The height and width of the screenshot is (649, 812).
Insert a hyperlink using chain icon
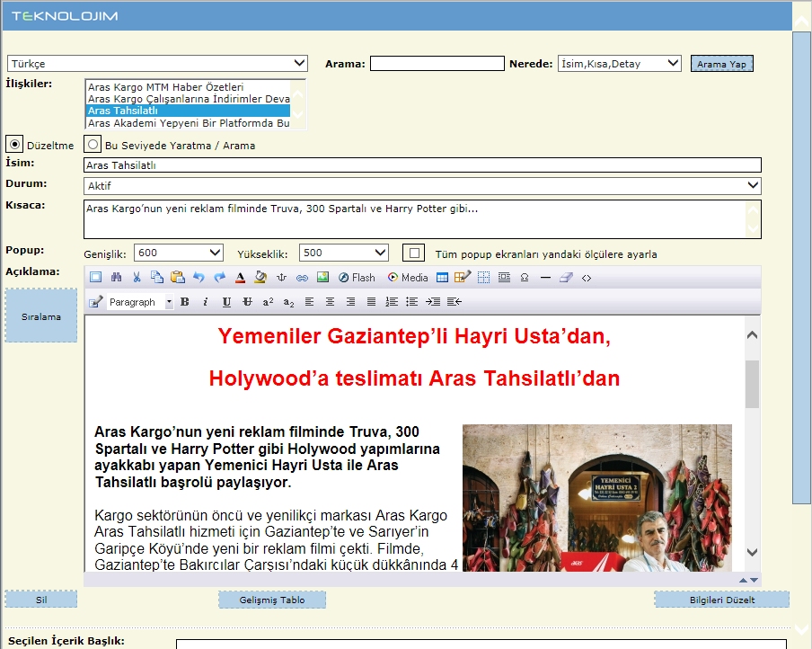(x=302, y=278)
